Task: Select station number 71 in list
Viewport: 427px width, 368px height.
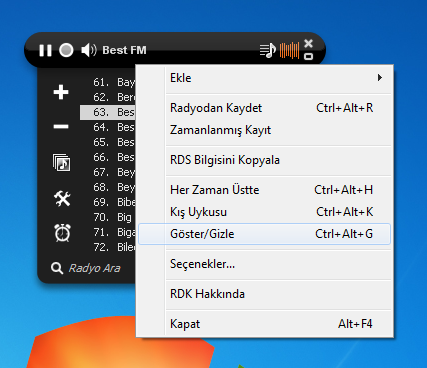Action: click(108, 232)
